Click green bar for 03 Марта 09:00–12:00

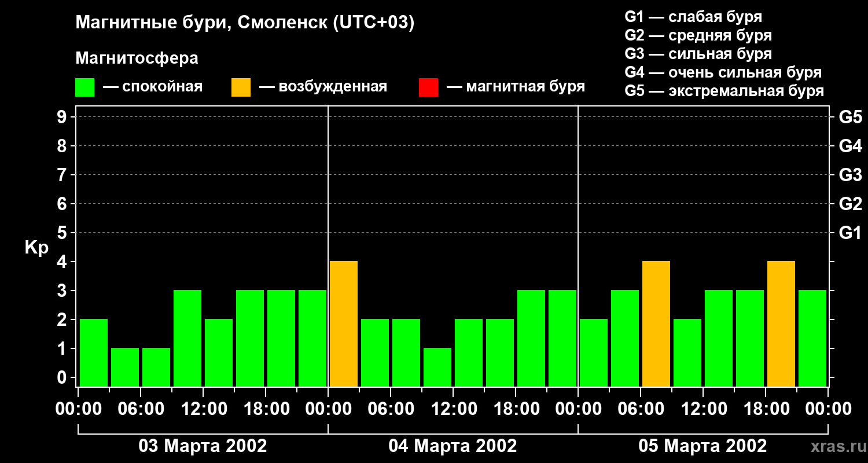tap(187, 338)
